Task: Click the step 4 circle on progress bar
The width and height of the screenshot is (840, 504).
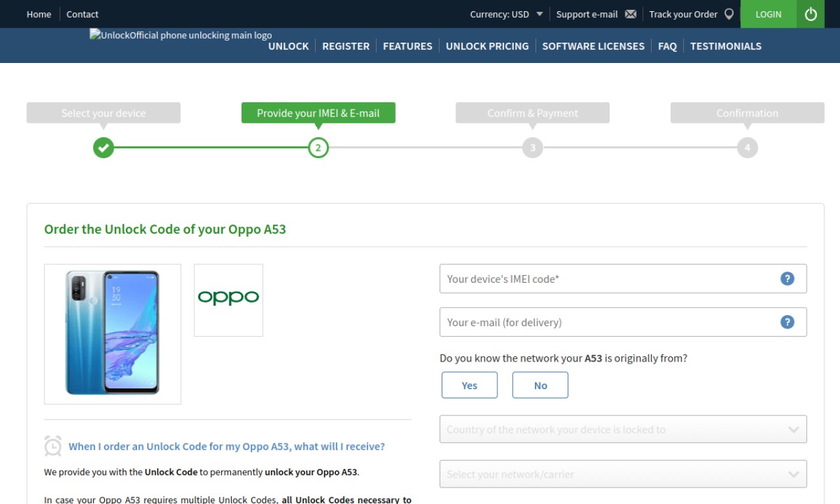Action: (747, 148)
